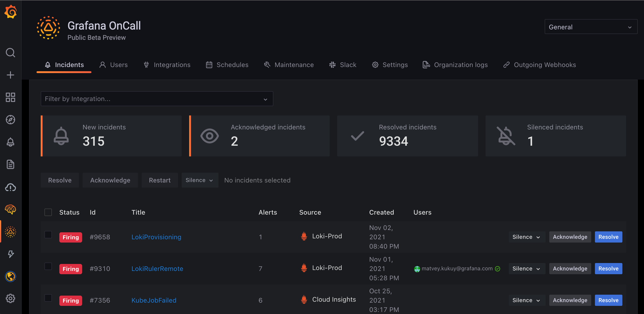Click the lightning bolt sidebar icon
The image size is (644, 314).
[10, 254]
